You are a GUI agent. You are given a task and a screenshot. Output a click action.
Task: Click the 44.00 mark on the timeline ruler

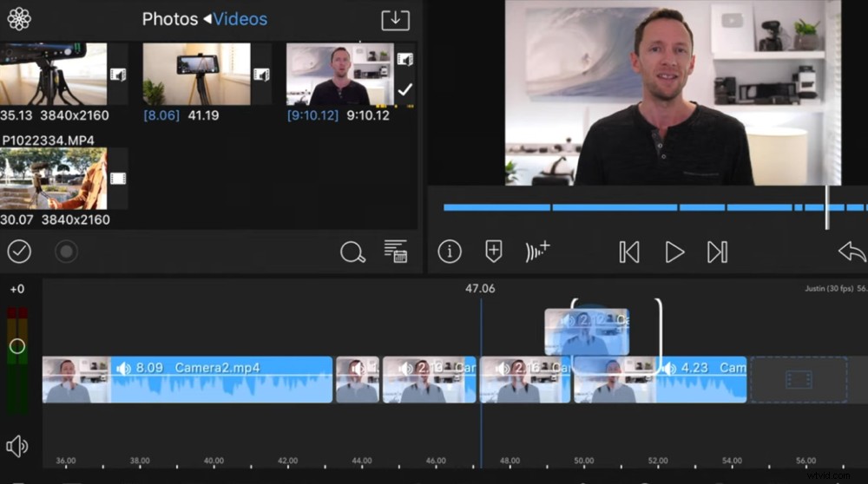click(x=361, y=461)
